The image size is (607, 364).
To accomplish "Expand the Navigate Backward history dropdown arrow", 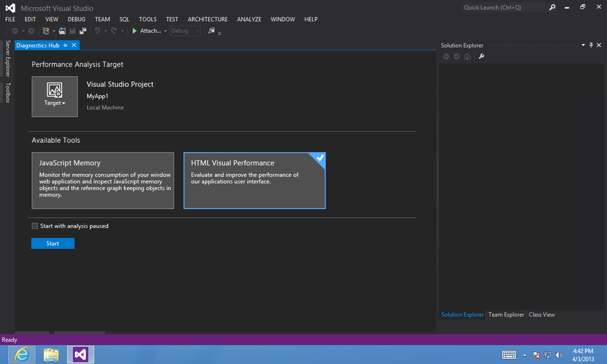I will (x=23, y=31).
